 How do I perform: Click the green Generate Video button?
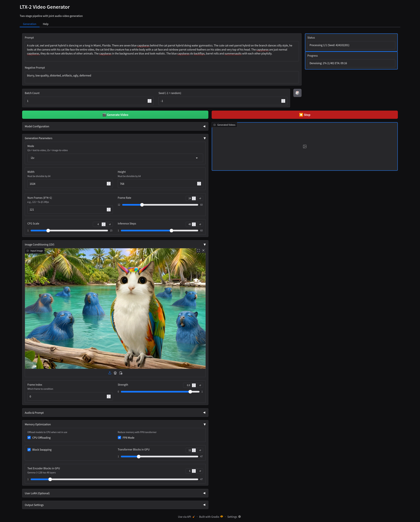click(x=115, y=115)
